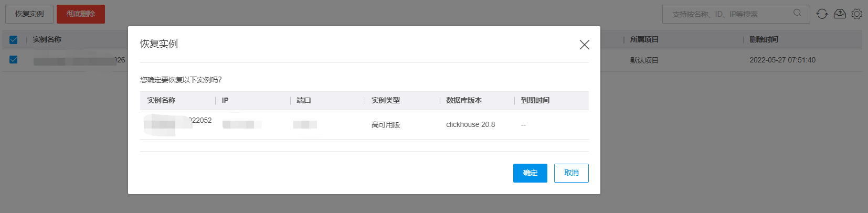Click the 所属项目 column header
868x213 pixels.
click(x=644, y=40)
